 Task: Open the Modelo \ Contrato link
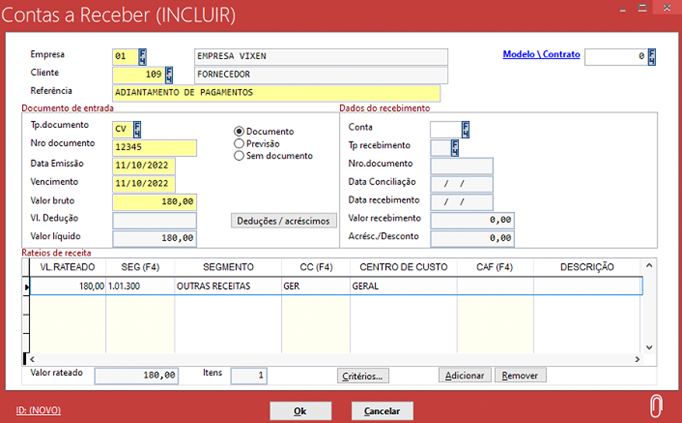pos(539,55)
